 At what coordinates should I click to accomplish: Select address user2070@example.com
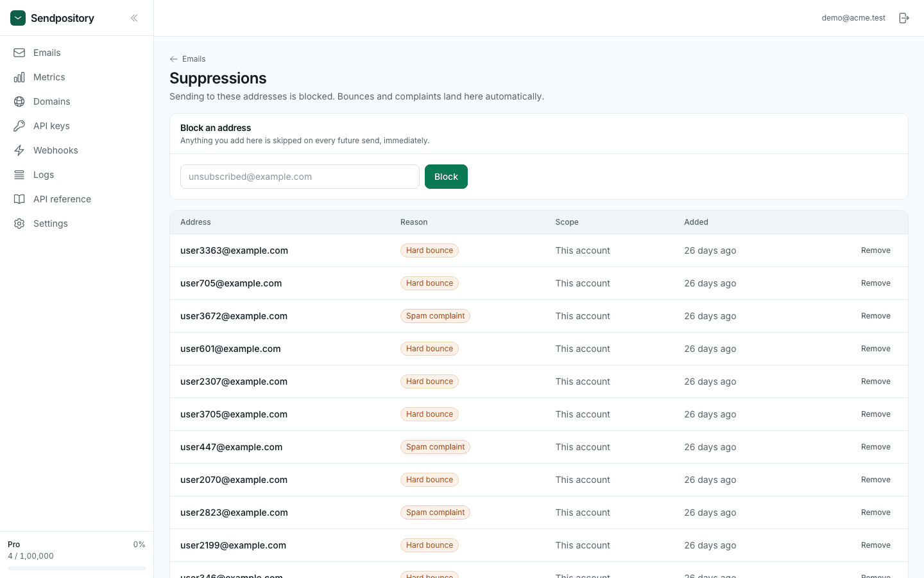pyautogui.click(x=234, y=480)
